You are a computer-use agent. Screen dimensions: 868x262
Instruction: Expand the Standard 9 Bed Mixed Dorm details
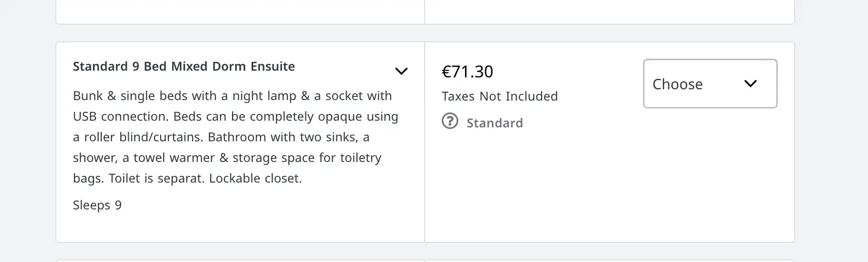coord(401,71)
